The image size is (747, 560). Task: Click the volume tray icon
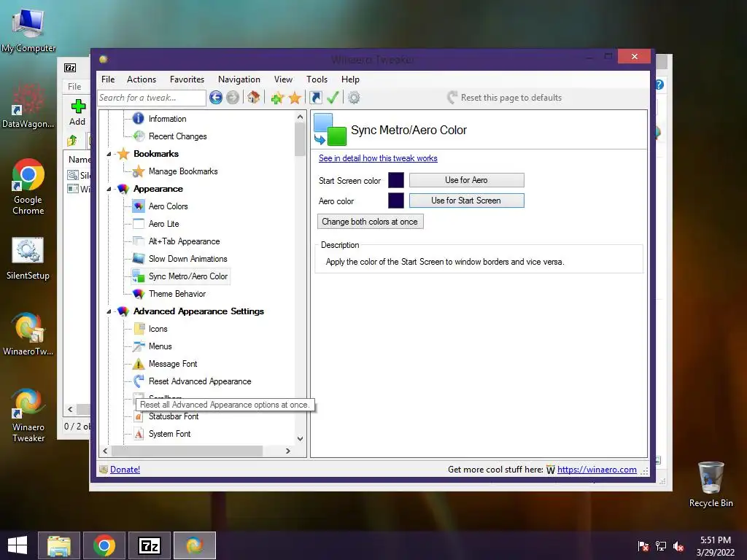click(678, 546)
